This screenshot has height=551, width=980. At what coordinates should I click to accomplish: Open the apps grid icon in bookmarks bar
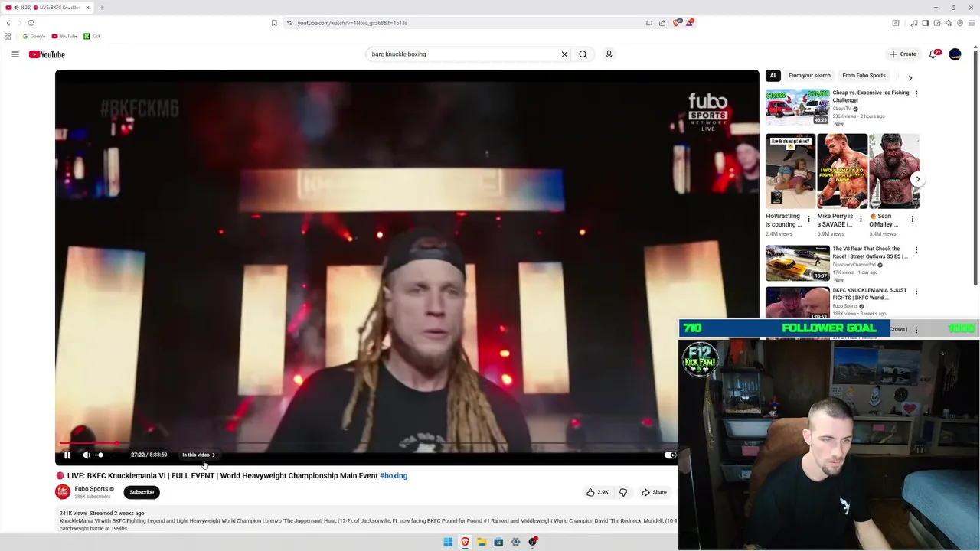pyautogui.click(x=8, y=36)
